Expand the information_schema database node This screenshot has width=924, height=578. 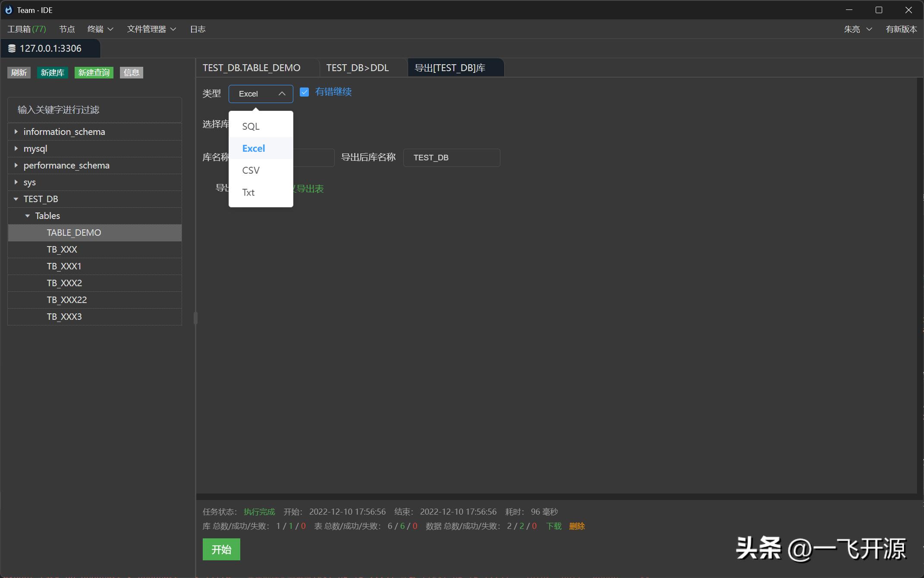pyautogui.click(x=16, y=131)
